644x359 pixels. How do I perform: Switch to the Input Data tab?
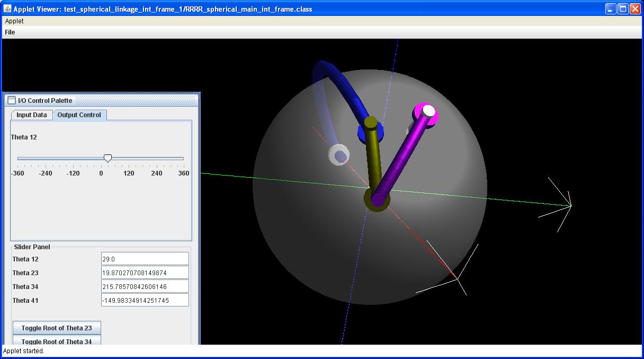click(x=32, y=115)
